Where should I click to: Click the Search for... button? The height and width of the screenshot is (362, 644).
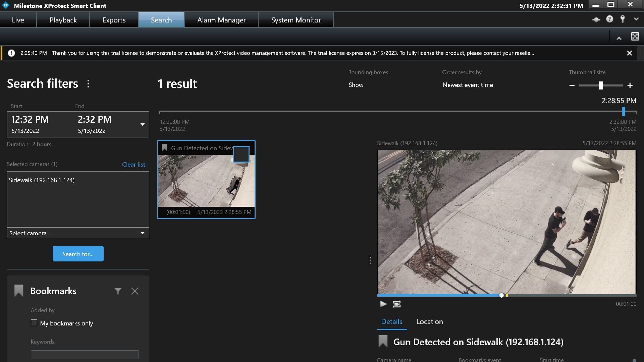coord(78,254)
